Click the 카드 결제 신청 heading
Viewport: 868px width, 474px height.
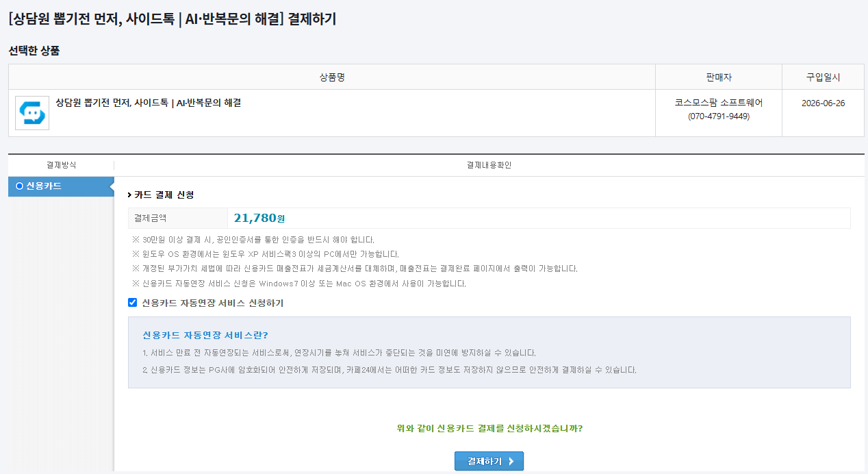pos(164,195)
